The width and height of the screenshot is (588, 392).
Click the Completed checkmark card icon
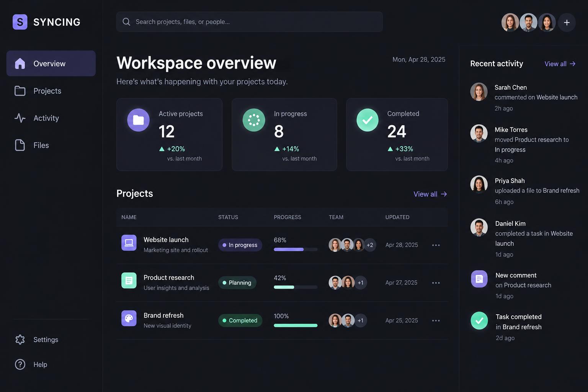click(367, 120)
